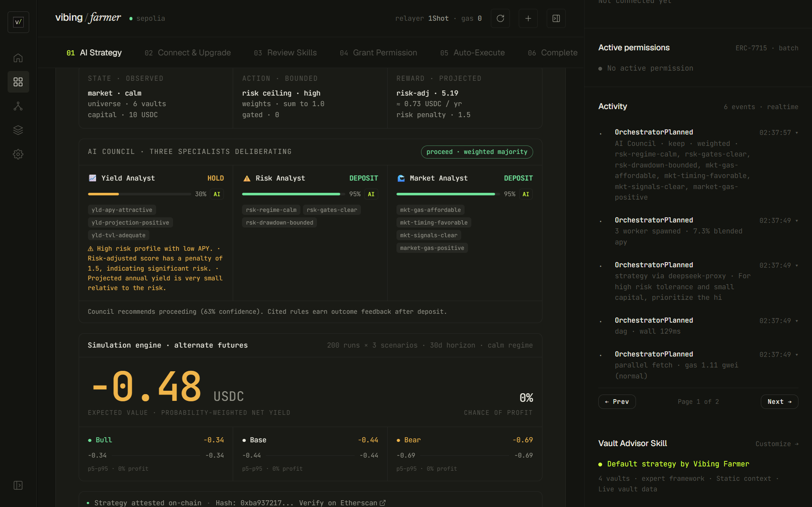The image size is (812, 507).
Task: Switch to 04 Grant Permission step
Action: (x=378, y=53)
